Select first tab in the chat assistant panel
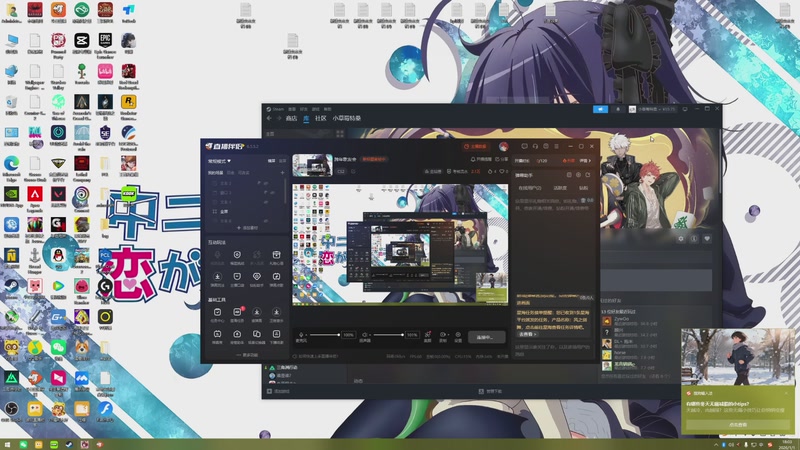 click(x=530, y=188)
